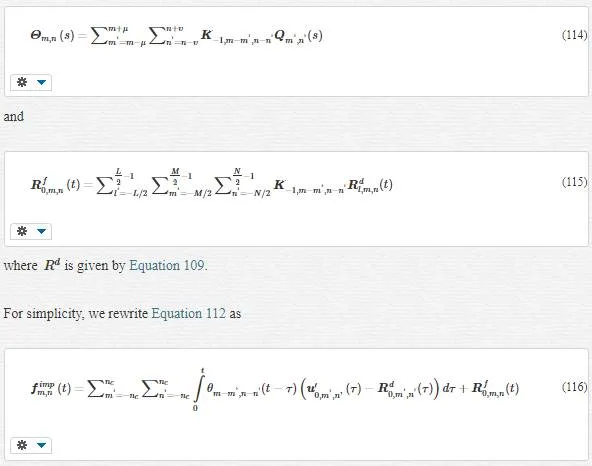Click the gear icon under Equation 116
Screen dimensions: 592x466
point(22,445)
